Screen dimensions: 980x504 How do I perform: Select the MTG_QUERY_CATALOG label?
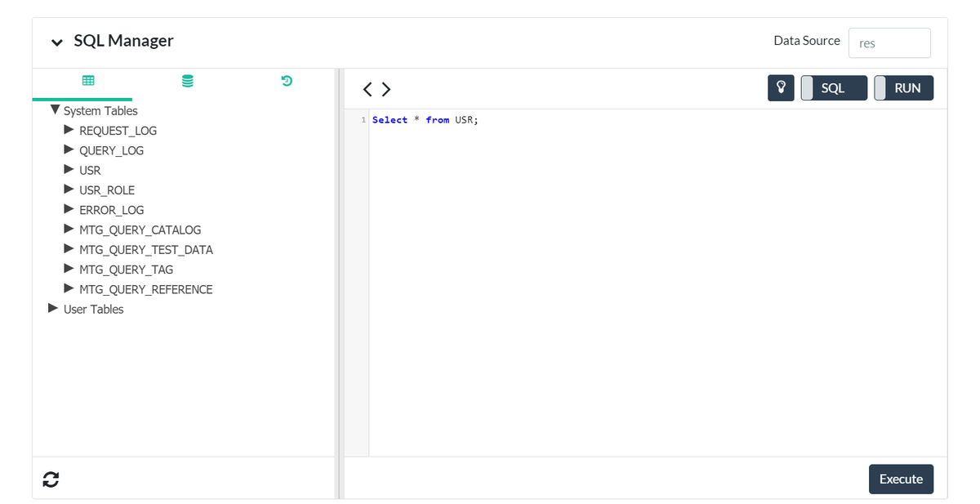pos(140,230)
